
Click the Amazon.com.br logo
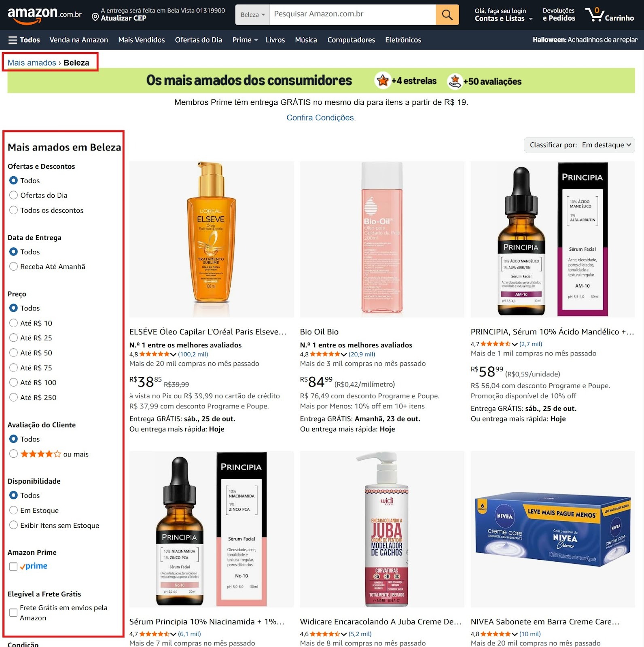pyautogui.click(x=44, y=15)
